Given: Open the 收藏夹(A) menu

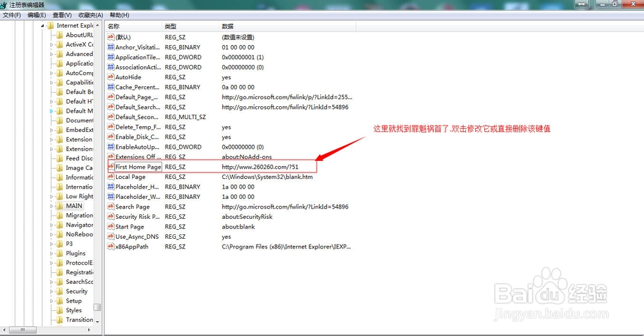Looking at the screenshot, I should (x=90, y=15).
